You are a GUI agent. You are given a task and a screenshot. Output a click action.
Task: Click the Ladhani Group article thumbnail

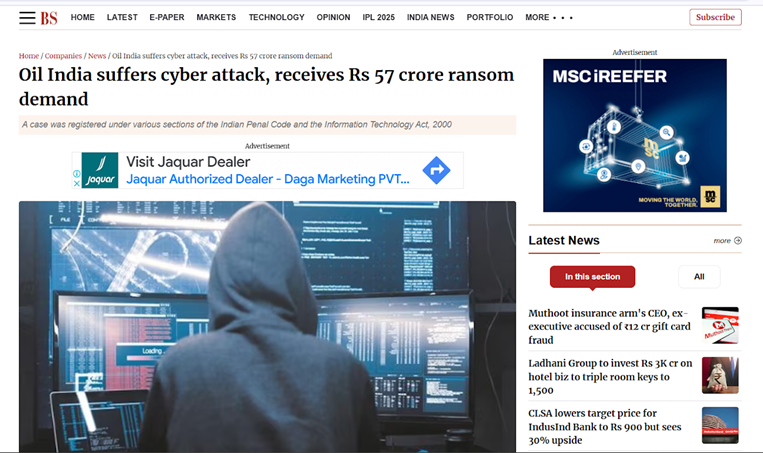[x=720, y=375]
